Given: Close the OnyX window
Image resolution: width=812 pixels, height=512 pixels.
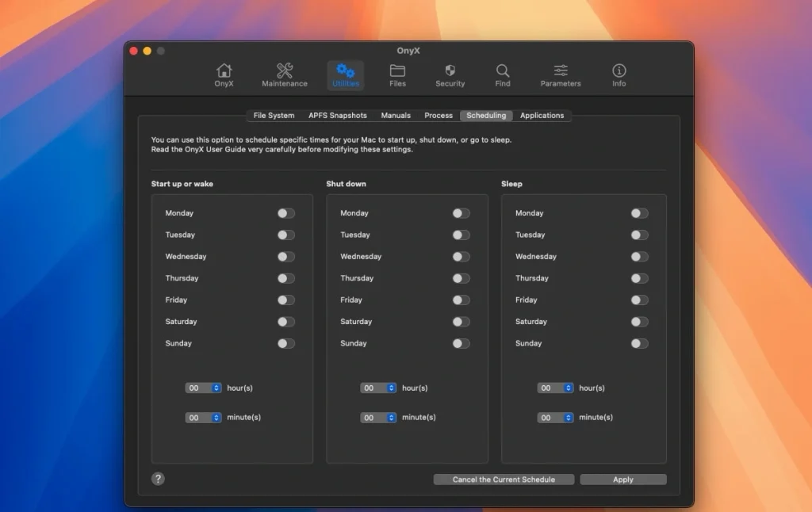Looking at the screenshot, I should (133, 51).
